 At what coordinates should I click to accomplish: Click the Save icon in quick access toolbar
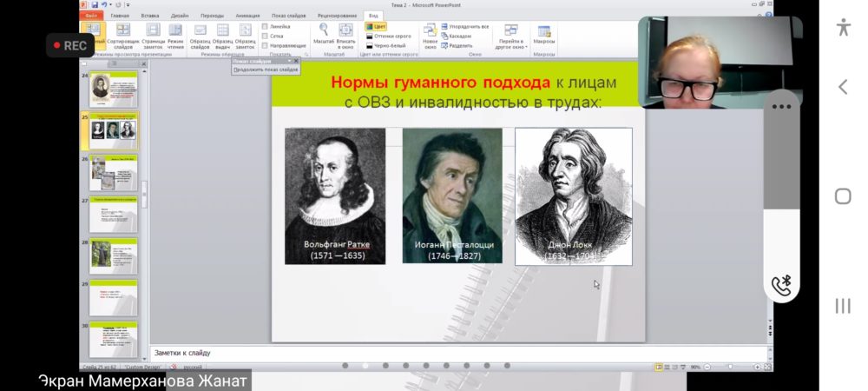95,5
